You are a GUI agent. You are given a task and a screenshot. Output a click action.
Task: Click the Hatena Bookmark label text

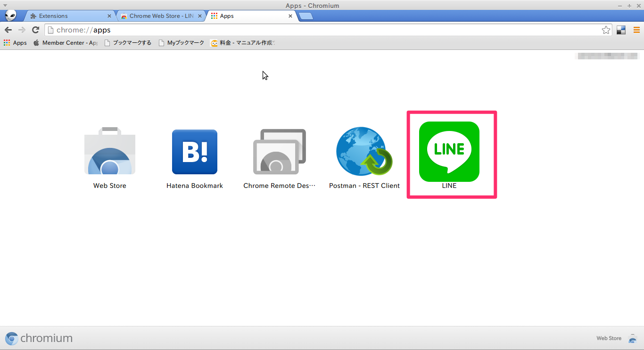195,186
